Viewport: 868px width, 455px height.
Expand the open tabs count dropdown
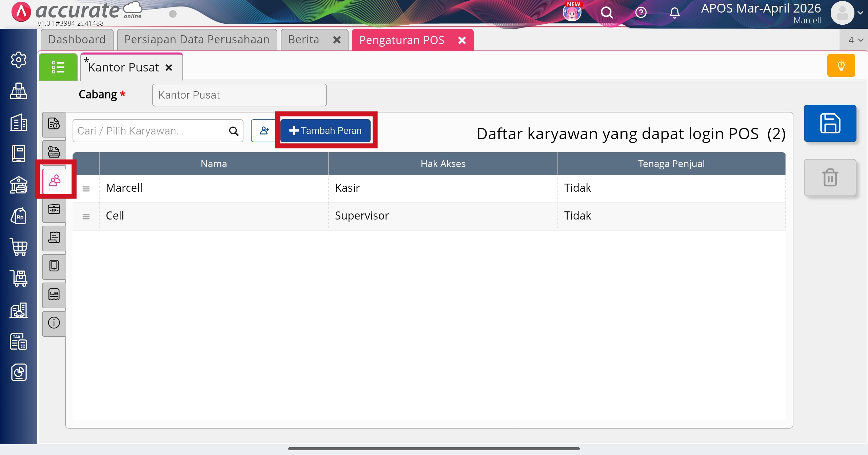tap(855, 40)
